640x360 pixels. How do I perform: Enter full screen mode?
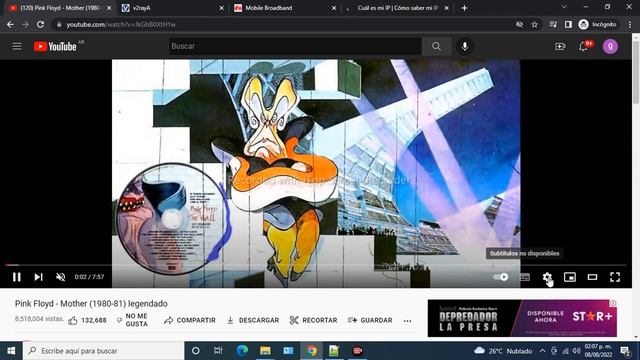(x=615, y=277)
